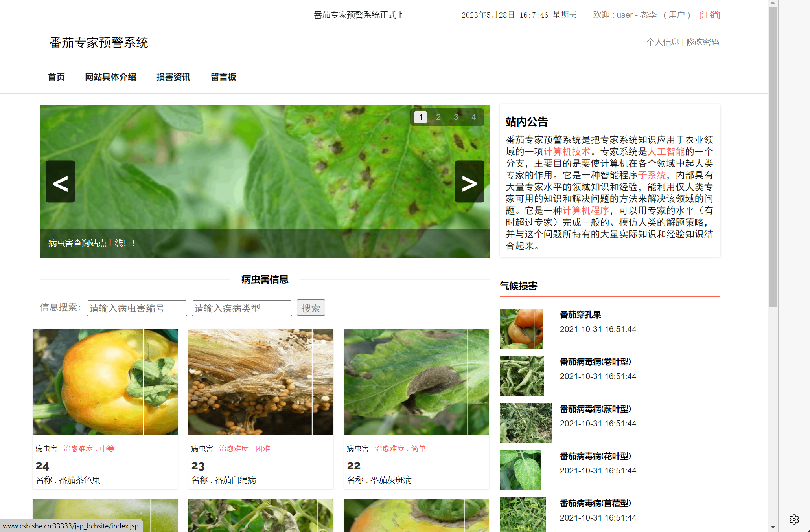Select carousel indicator 4

pyautogui.click(x=473, y=117)
